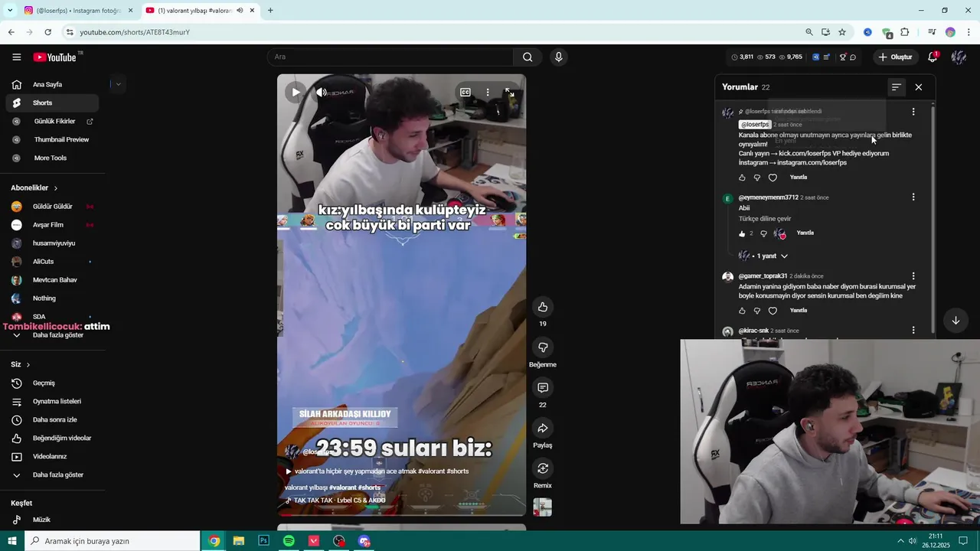This screenshot has height=551, width=980.
Task: Expand the Abonelikler section chevron
Action: pos(56,188)
